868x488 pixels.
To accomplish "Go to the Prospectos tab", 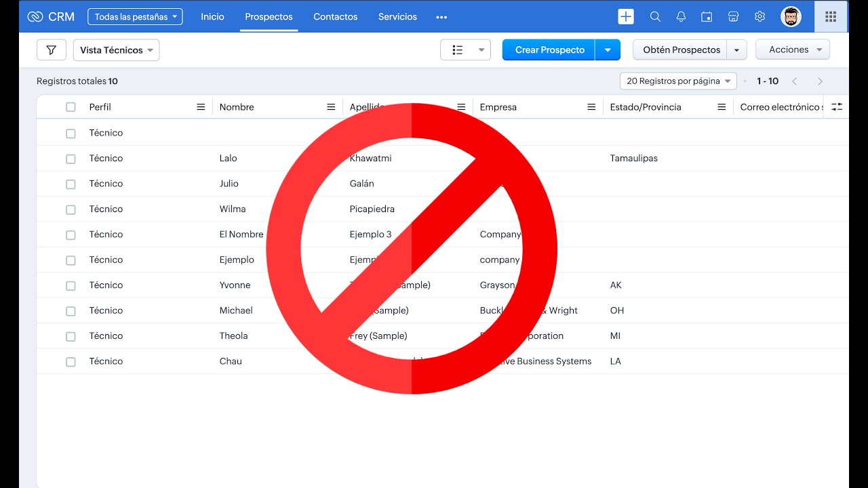I will (x=269, y=17).
